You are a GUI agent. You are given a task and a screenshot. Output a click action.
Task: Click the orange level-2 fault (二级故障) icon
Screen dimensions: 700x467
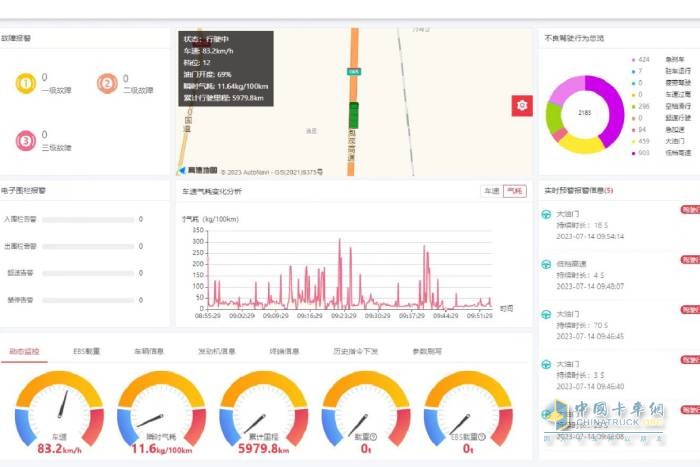[x=107, y=83]
